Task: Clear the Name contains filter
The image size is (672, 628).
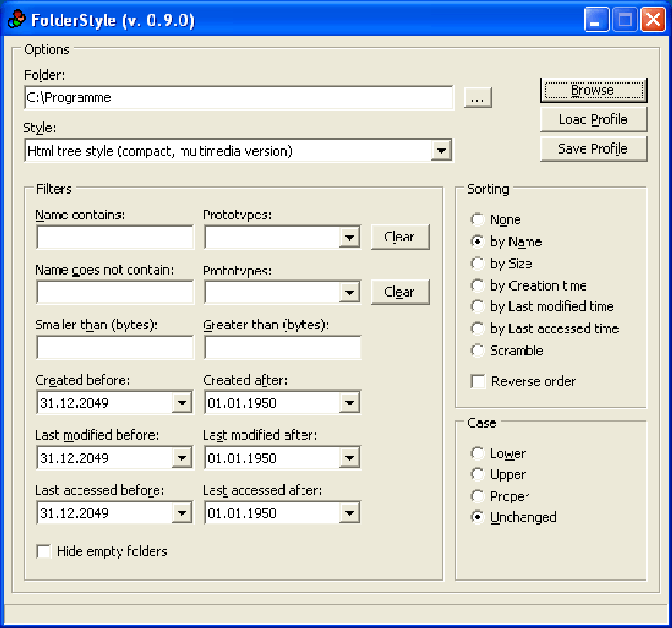Action: pos(400,237)
